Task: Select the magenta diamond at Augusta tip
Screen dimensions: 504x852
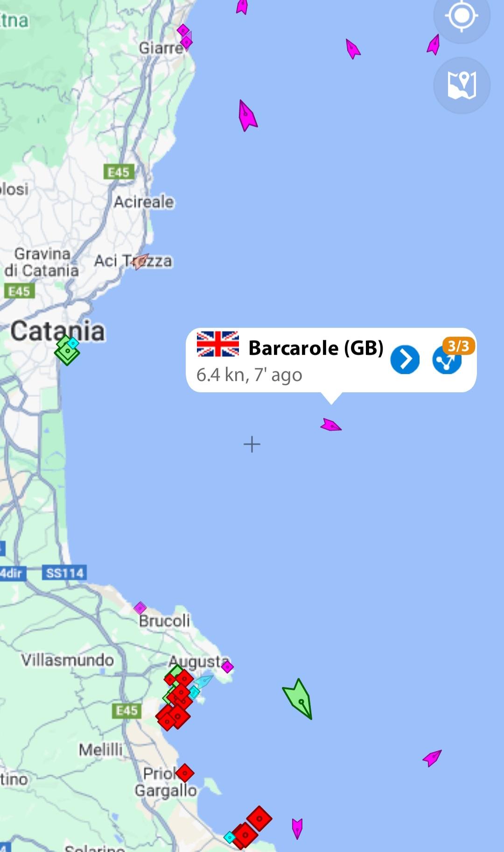Action: tap(227, 667)
